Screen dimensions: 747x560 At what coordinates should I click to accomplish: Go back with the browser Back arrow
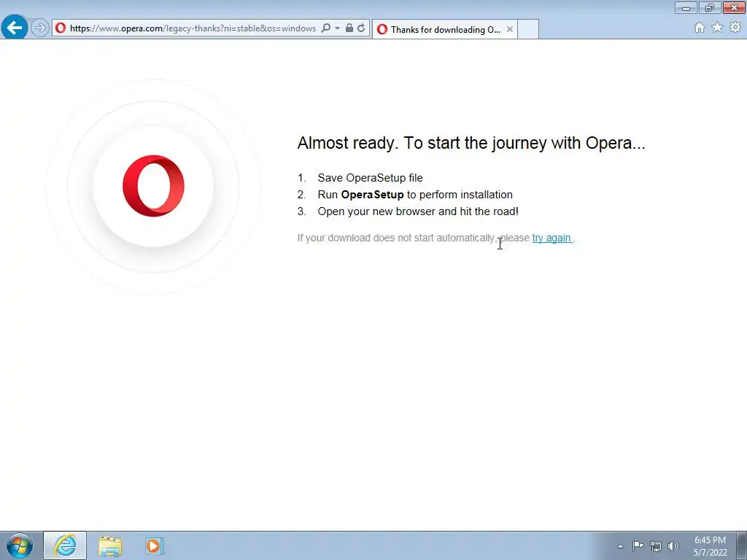click(x=15, y=28)
